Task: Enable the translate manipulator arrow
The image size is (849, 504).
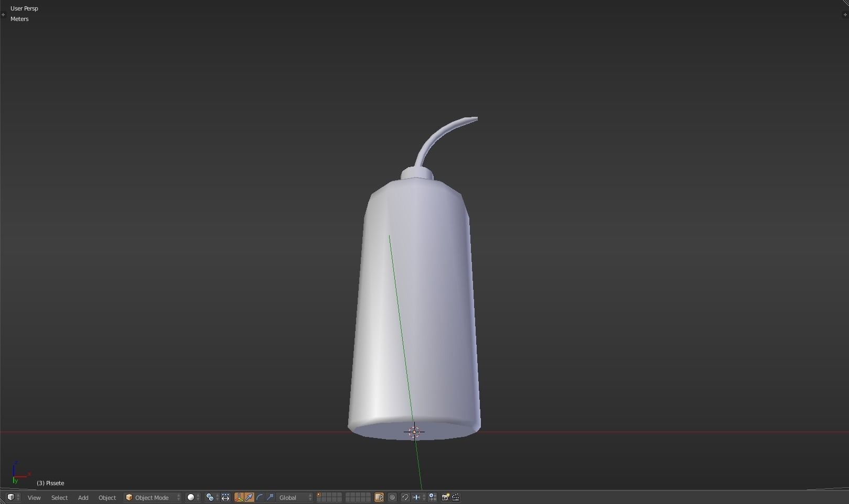Action: (249, 497)
